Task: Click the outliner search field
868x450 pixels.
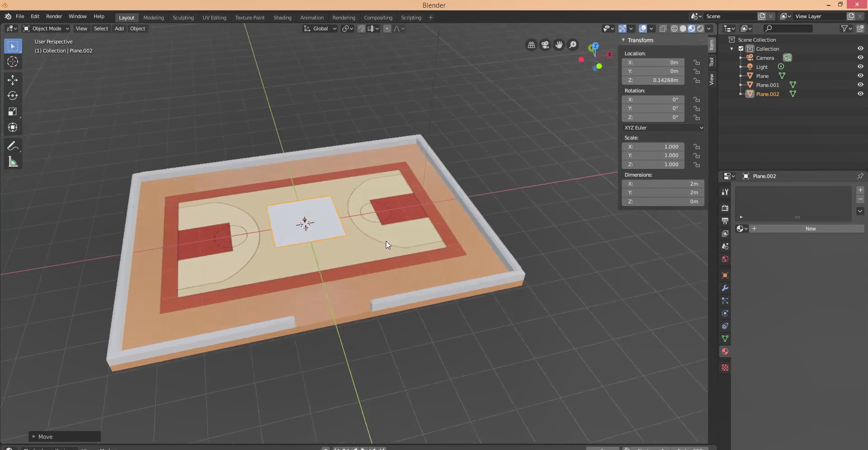Action: pos(787,29)
